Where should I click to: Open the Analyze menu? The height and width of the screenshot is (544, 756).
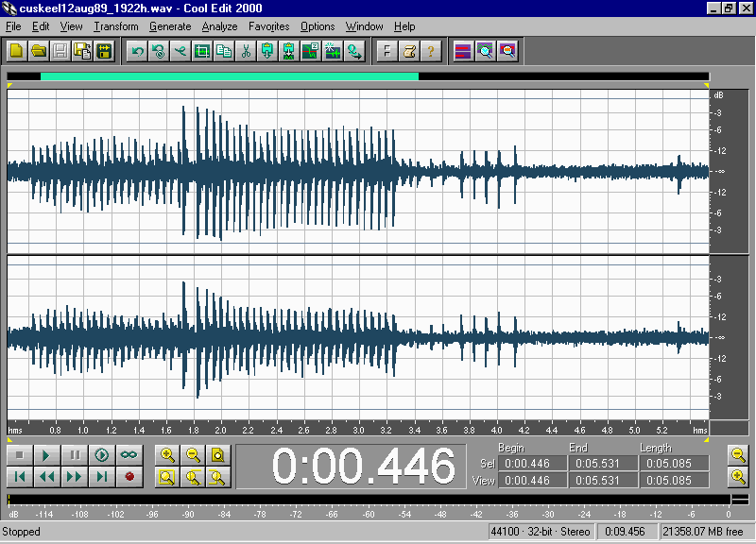pyautogui.click(x=219, y=26)
